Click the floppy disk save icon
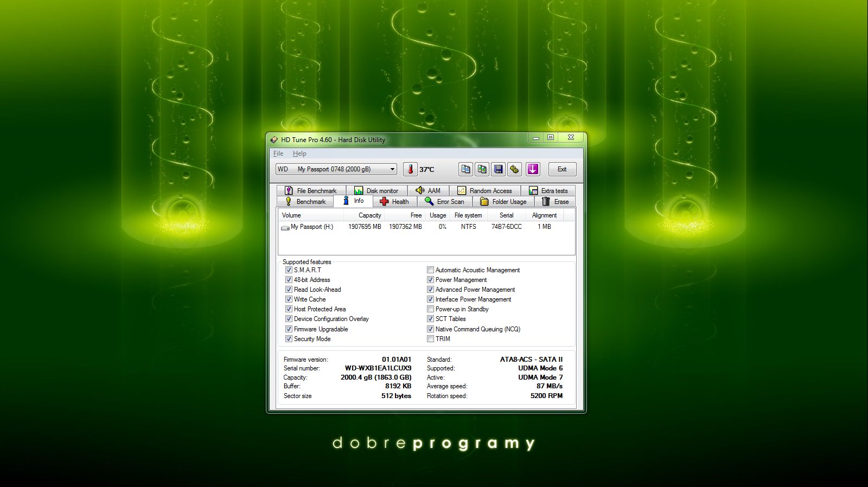 point(498,169)
